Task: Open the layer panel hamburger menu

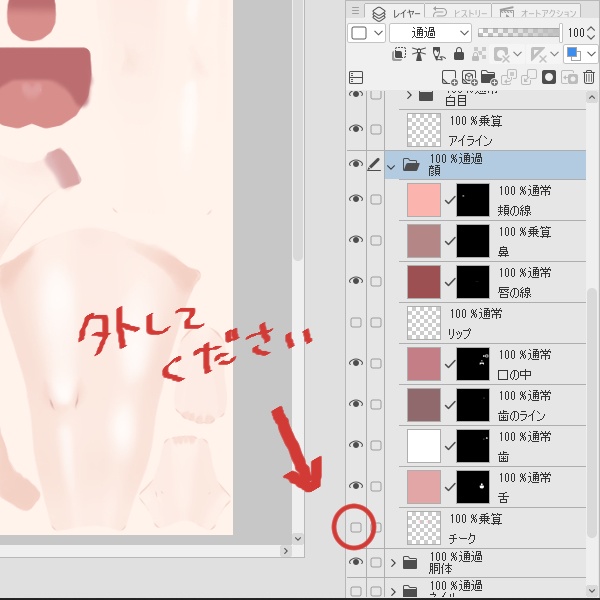Action: coord(355,11)
